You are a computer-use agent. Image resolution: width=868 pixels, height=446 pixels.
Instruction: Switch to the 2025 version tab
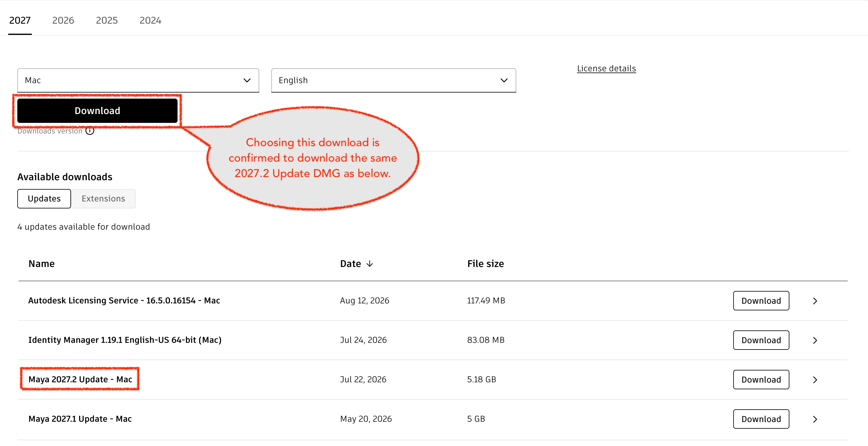107,20
